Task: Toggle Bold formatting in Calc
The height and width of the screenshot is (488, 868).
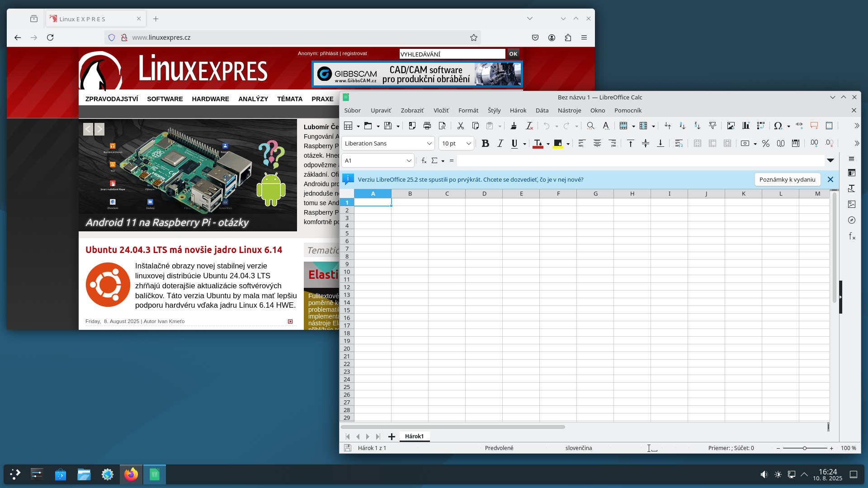Action: click(x=485, y=144)
